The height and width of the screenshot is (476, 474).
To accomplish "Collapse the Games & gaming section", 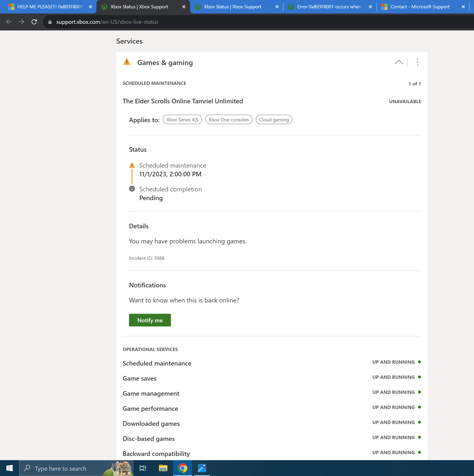I will [399, 62].
